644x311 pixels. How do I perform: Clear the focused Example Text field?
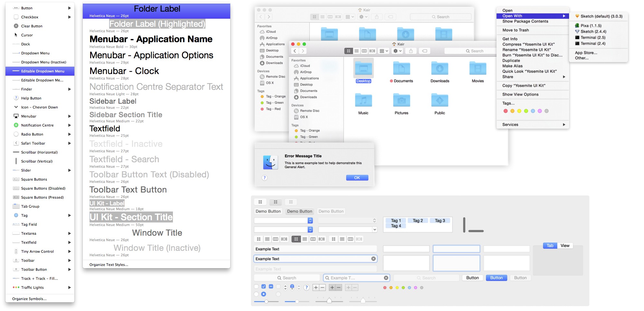pos(374,259)
